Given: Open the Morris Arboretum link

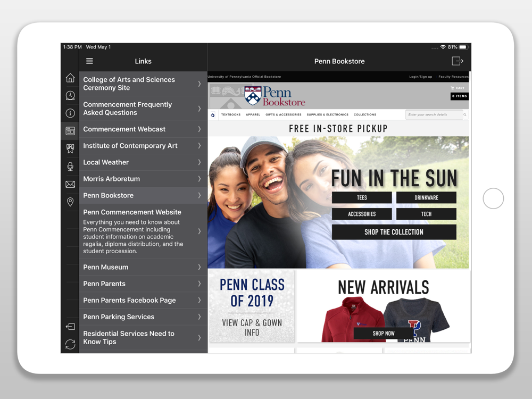Looking at the screenshot, I should pyautogui.click(x=143, y=179).
